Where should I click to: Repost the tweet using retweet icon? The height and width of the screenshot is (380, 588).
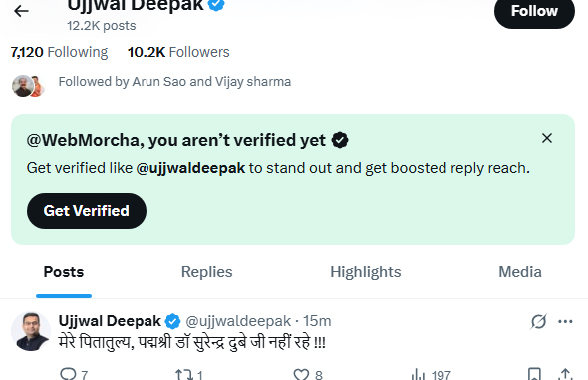tap(183, 374)
